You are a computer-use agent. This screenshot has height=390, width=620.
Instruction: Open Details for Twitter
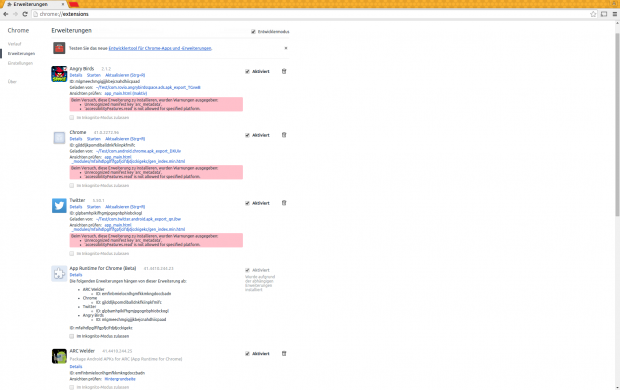click(76, 207)
